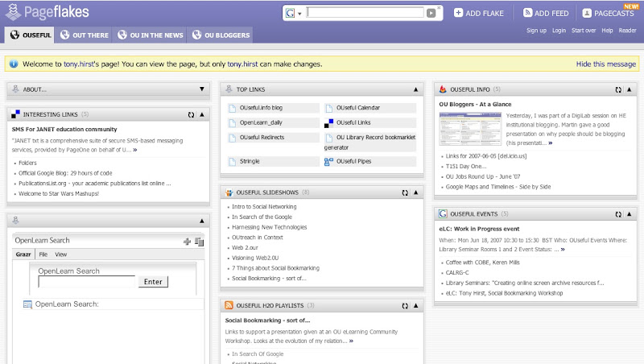This screenshot has width=644, height=364.
Task: Refresh the OUseful Slideshows widget
Action: [404, 192]
